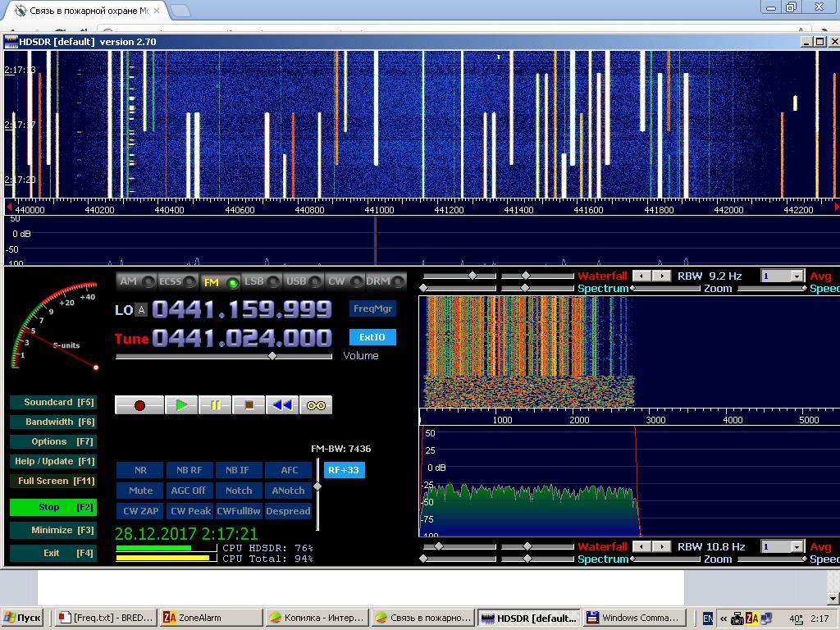Switch to Full Screen [F11]
The height and width of the screenshot is (630, 840).
point(53,481)
